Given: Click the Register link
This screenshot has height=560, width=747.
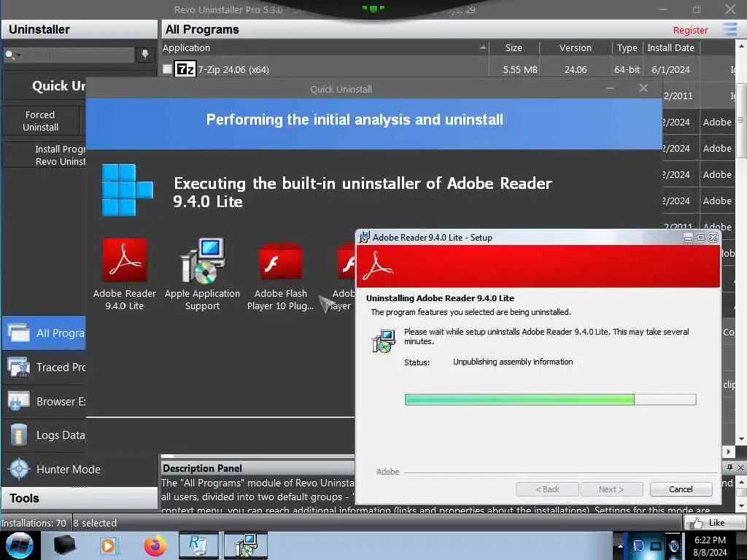Looking at the screenshot, I should pos(690,30).
